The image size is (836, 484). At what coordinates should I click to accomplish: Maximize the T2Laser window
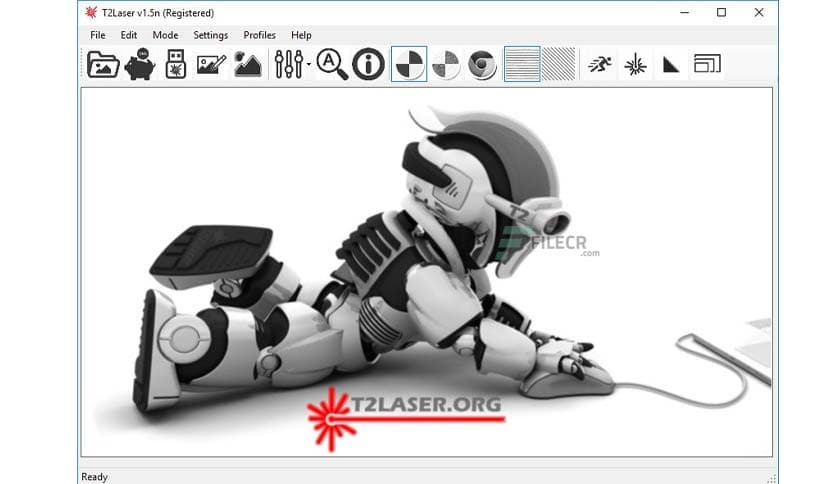tap(721, 12)
